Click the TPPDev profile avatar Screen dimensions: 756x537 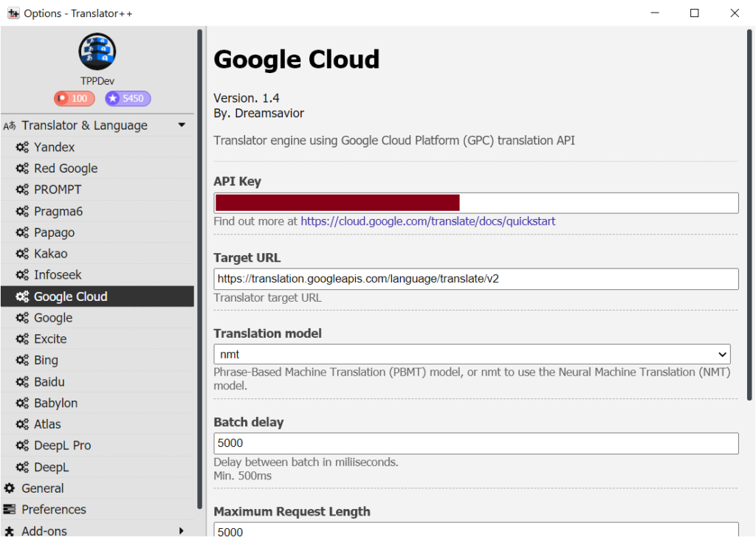(97, 52)
